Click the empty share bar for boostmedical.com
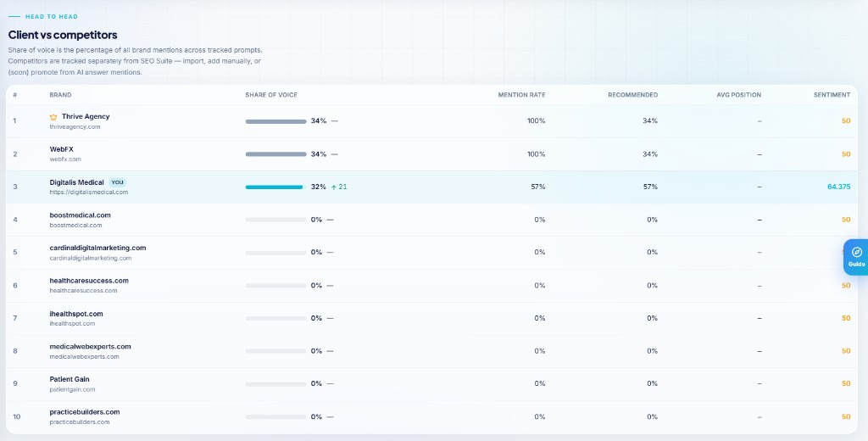Screen dimensions: 868x441 pos(275,220)
